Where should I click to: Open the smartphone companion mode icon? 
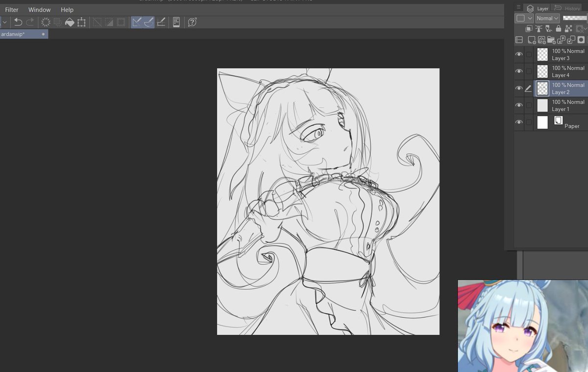coord(176,22)
